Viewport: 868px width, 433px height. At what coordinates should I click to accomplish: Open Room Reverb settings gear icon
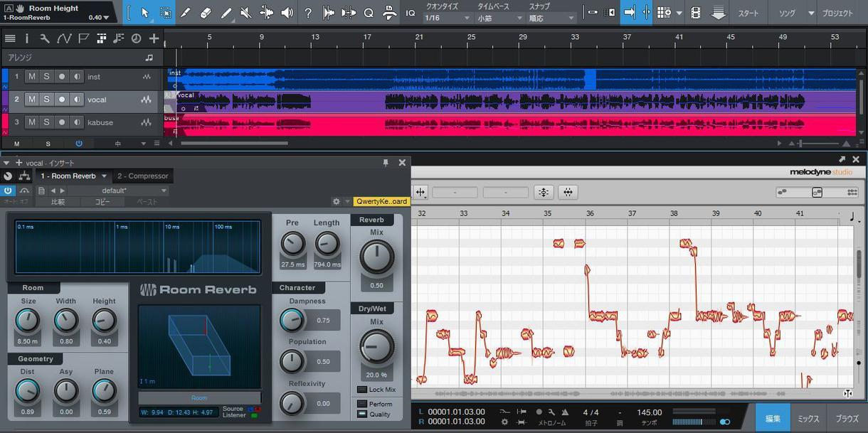[337, 202]
